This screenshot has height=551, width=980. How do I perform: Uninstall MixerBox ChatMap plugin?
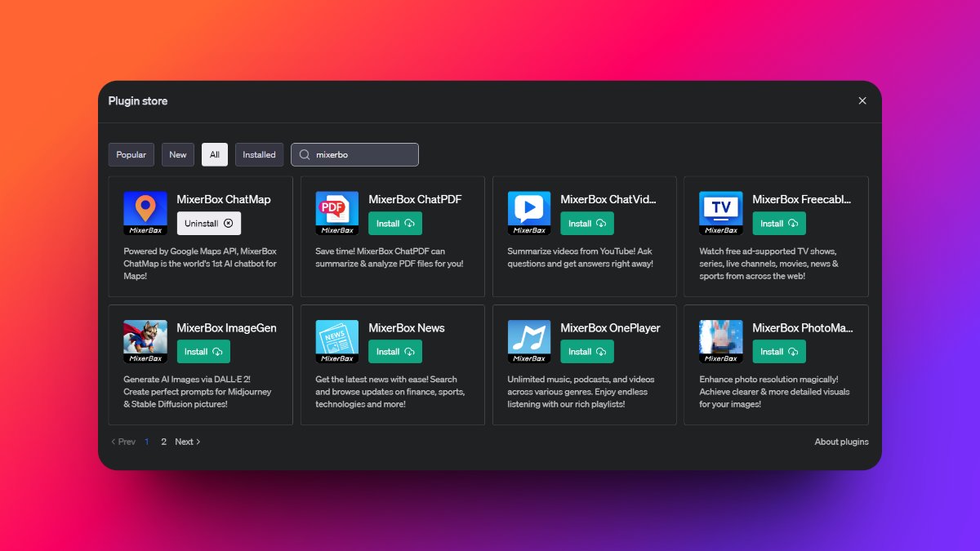209,224
